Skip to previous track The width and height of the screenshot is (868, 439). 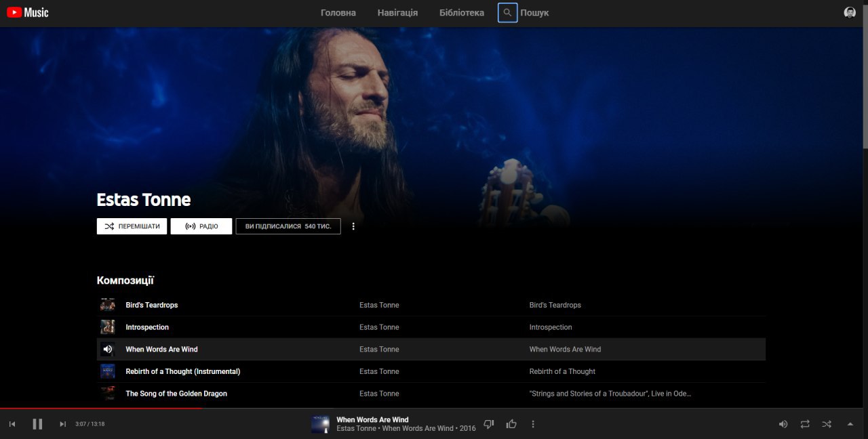(12, 424)
